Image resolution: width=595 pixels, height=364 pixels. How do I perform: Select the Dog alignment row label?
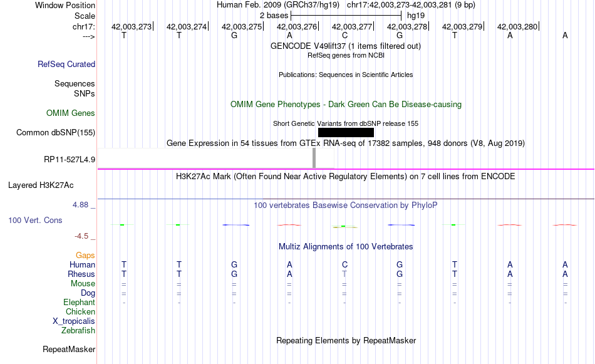88,293
